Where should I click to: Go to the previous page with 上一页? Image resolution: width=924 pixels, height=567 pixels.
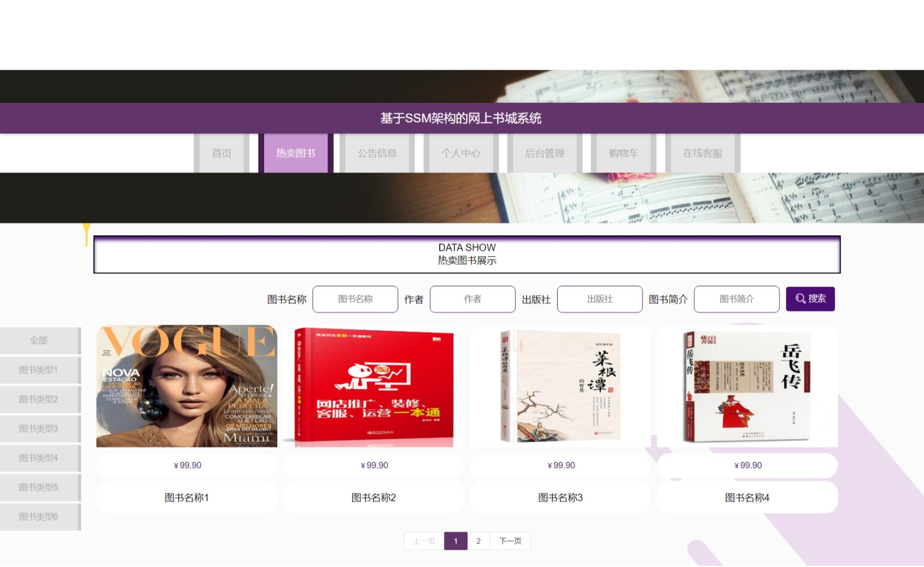coord(424,541)
